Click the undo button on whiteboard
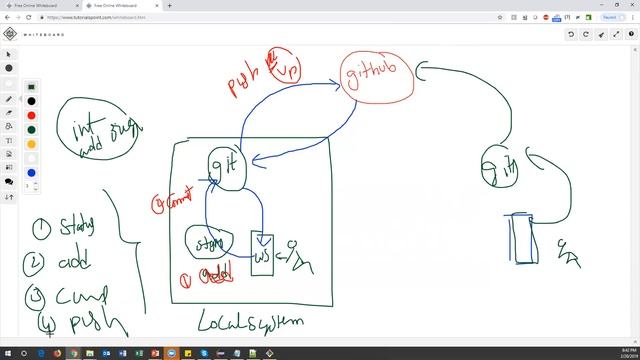The height and width of the screenshot is (360, 640). click(571, 34)
